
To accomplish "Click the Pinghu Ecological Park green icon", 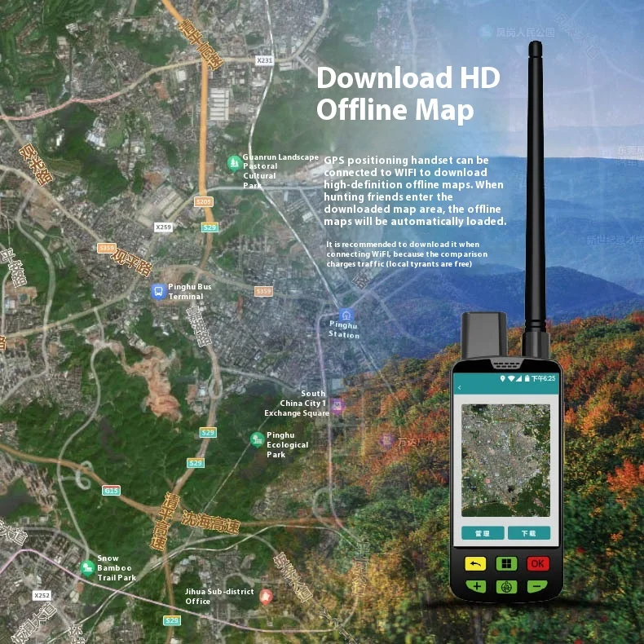I will coord(257,440).
